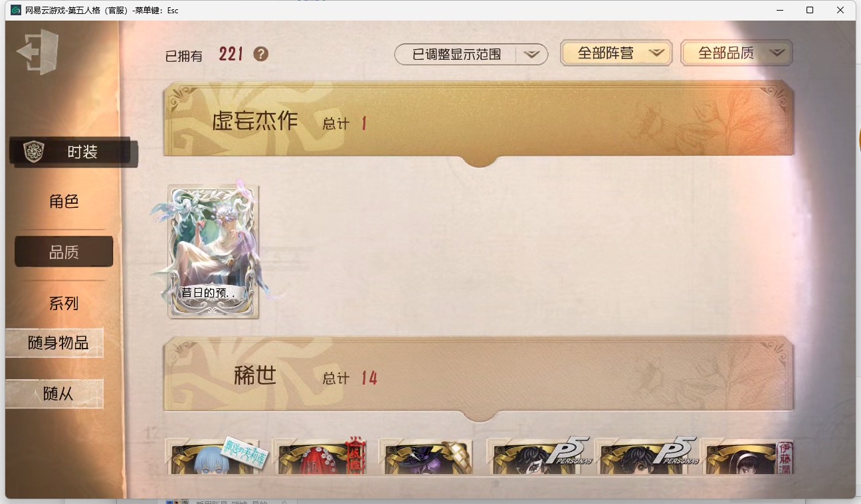The width and height of the screenshot is (861, 504).
Task: Expand the 已调整显示范围 dropdown
Action: tap(471, 54)
